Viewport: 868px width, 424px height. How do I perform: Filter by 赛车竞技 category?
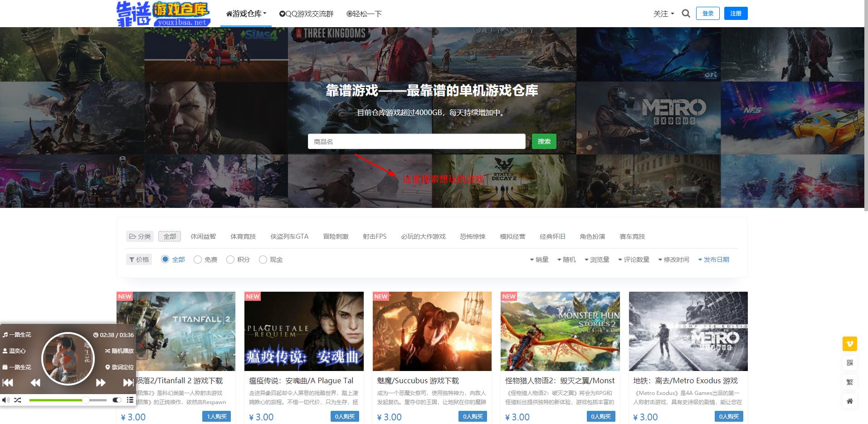(x=632, y=236)
